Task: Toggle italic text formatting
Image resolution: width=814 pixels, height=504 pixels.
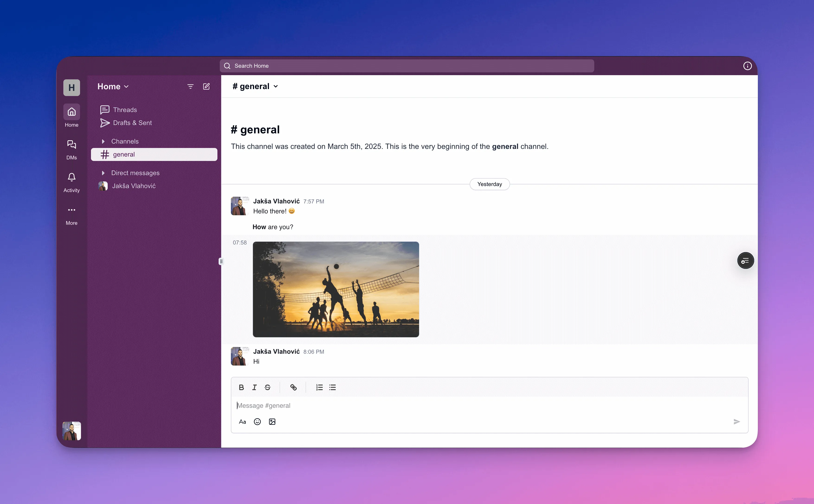Action: (x=254, y=387)
